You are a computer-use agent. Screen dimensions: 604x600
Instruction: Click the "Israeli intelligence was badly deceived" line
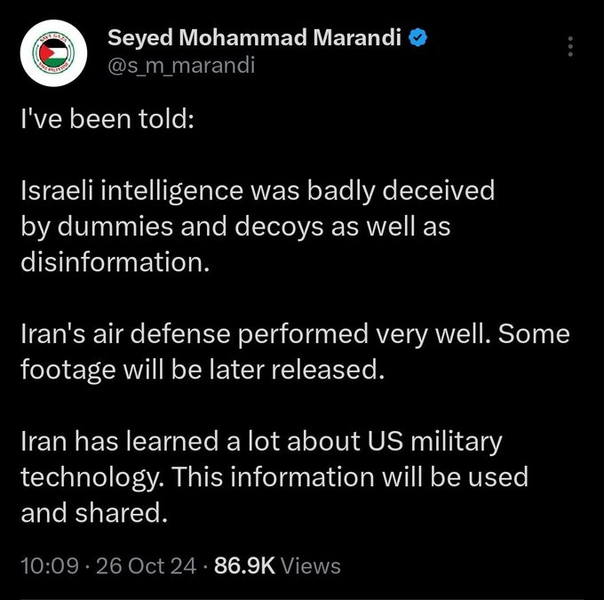tap(259, 191)
